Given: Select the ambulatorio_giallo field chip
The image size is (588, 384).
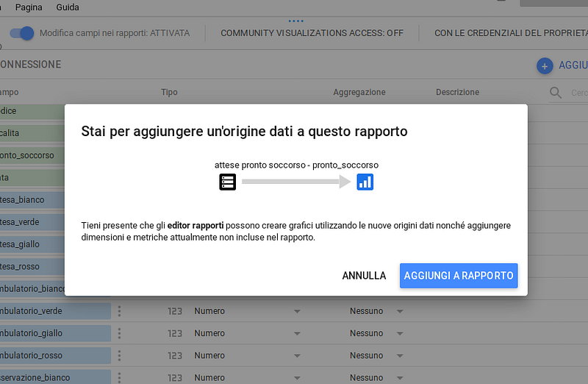Looking at the screenshot, I should click(55, 333).
